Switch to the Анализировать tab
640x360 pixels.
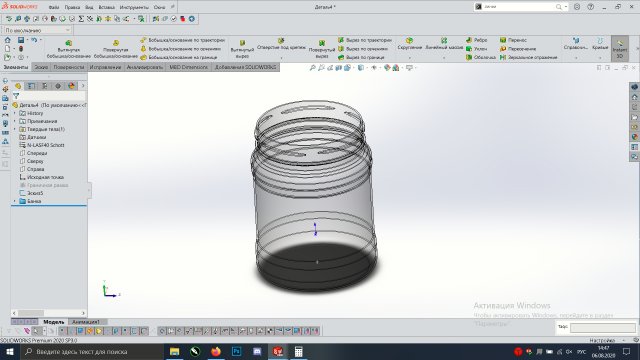[x=144, y=67]
